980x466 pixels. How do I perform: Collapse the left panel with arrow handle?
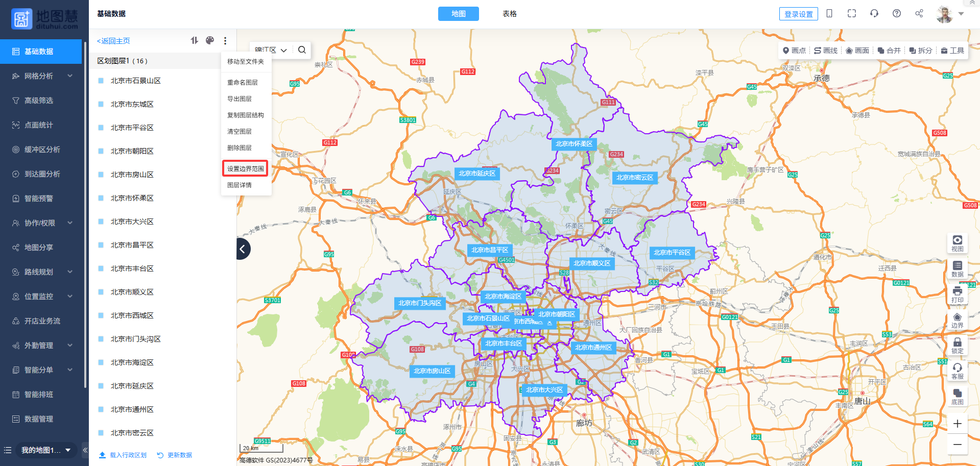click(x=243, y=249)
